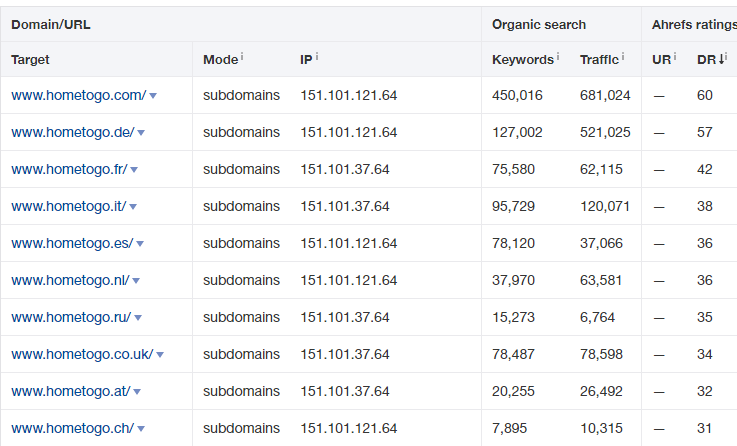This screenshot has width=737, height=446.
Task: Open the www.hometogo.at/ link
Action: [71, 391]
